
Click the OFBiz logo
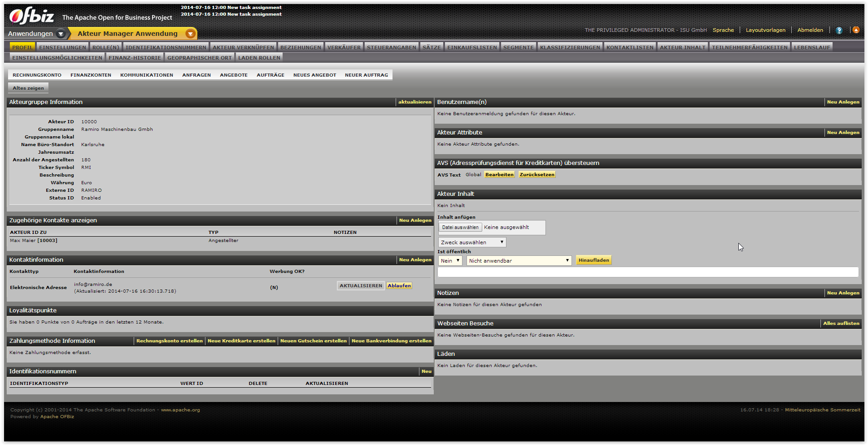coord(32,16)
